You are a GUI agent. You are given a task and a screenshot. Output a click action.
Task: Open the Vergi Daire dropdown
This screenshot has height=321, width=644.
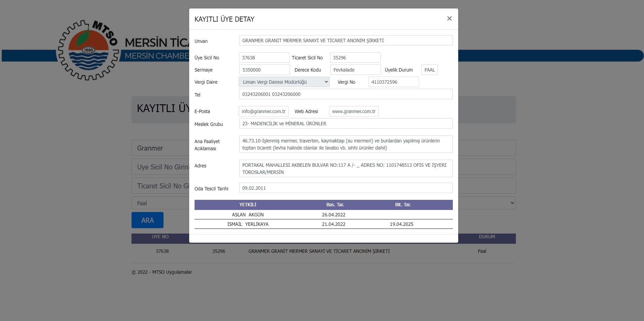coord(284,82)
